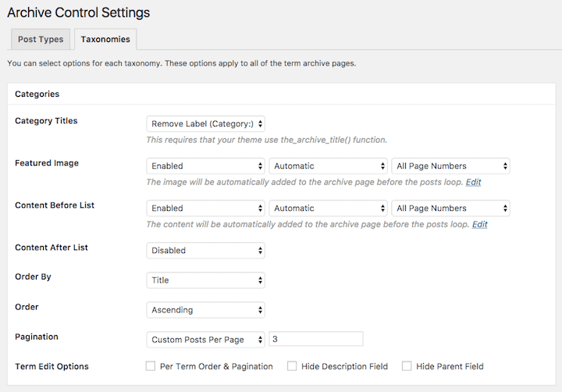Open the Featured Image Enabled dropdown
This screenshot has width=562, height=392.
coord(206,166)
